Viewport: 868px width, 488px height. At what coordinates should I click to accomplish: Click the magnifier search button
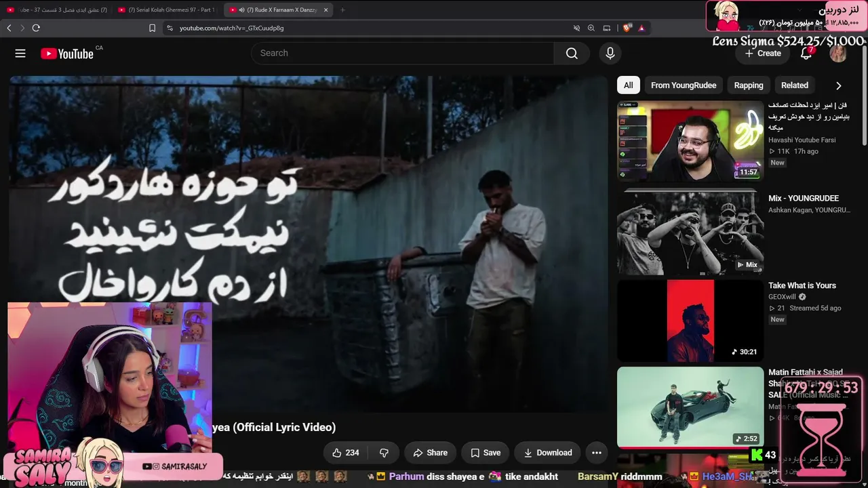(x=572, y=54)
